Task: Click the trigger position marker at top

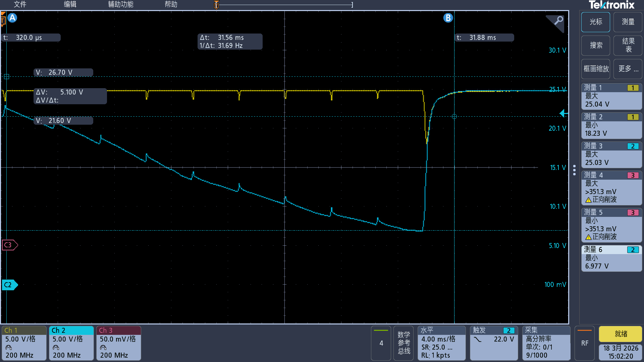Action: (216, 5)
